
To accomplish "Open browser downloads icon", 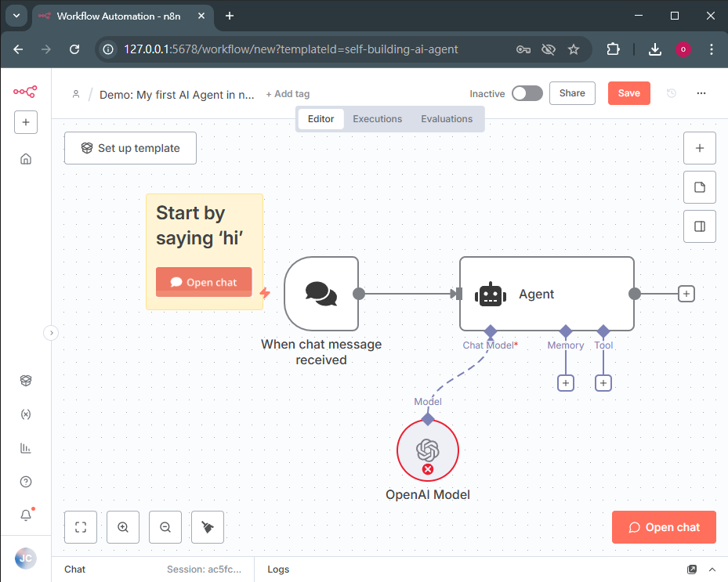I will point(655,49).
